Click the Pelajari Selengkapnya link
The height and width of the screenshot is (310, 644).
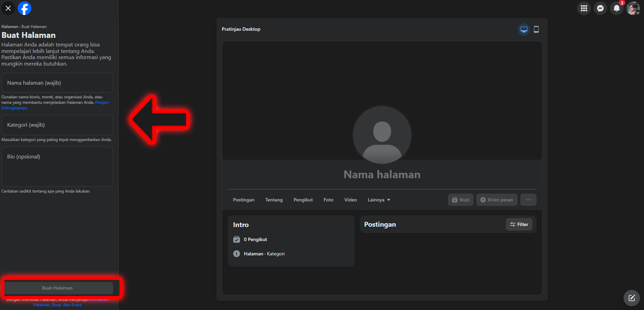(102, 102)
